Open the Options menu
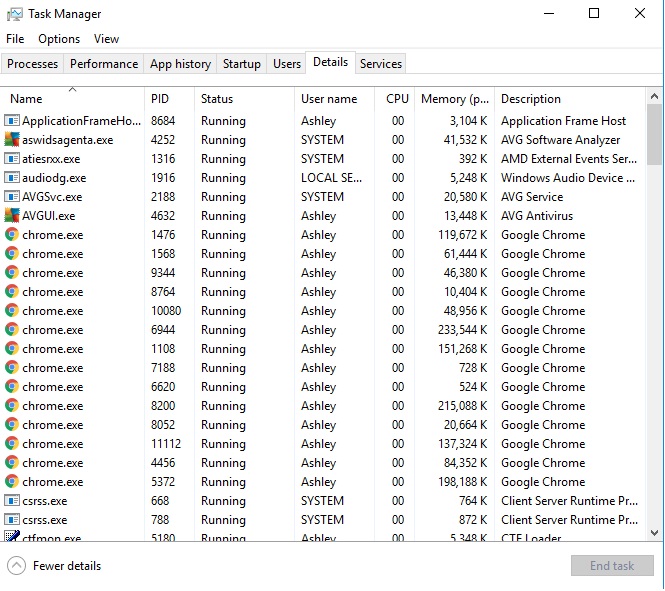The image size is (665, 591). [59, 39]
